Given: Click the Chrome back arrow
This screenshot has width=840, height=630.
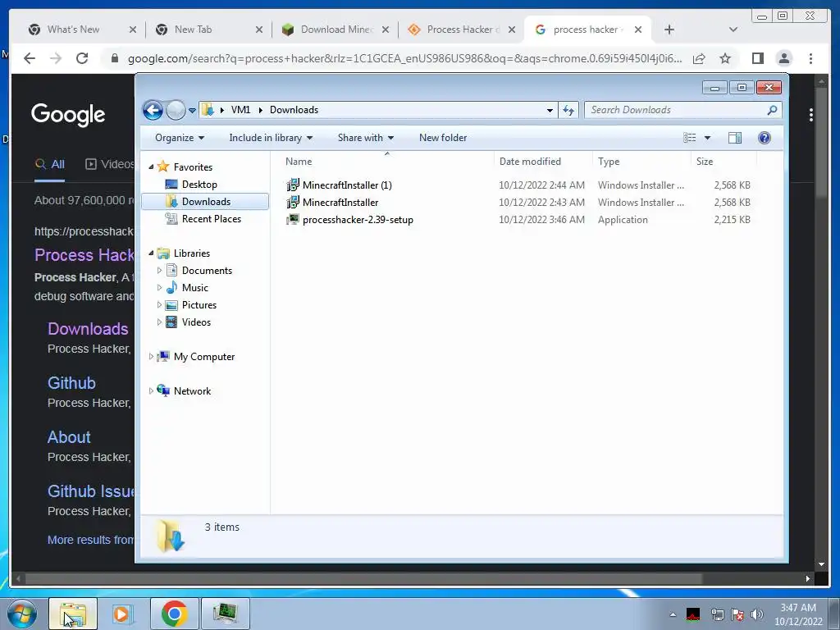Looking at the screenshot, I should point(30,58).
